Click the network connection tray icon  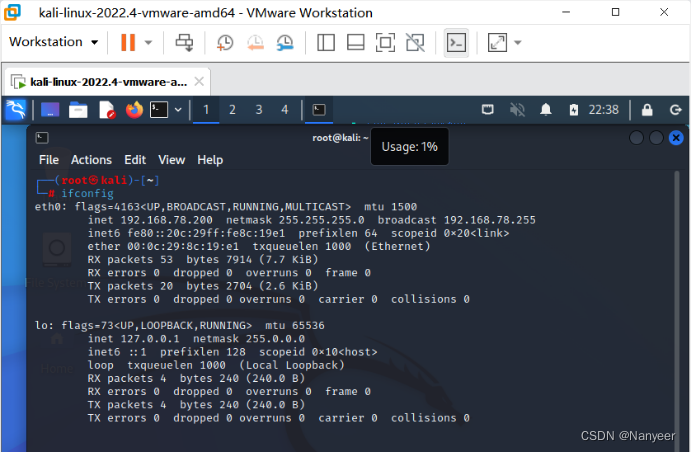point(488,109)
